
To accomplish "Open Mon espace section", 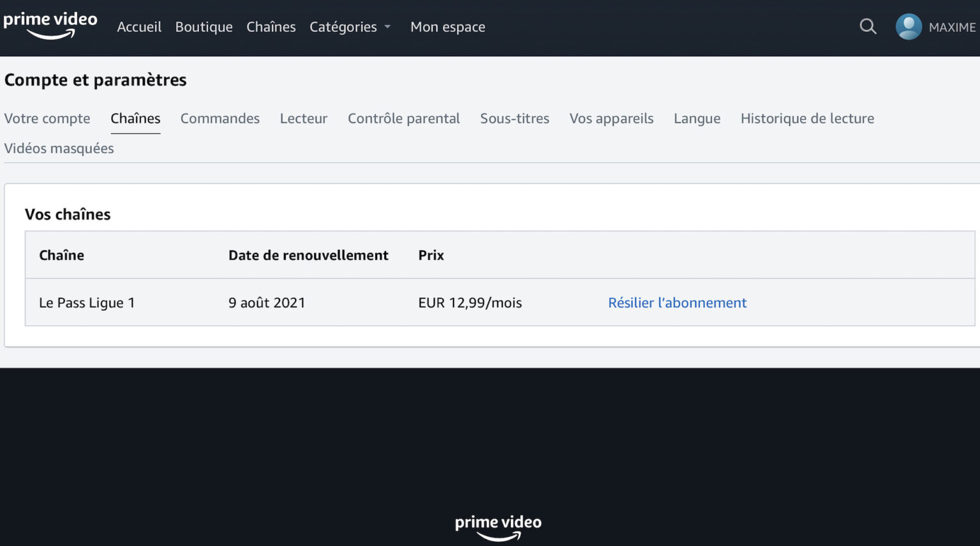I will 447,27.
